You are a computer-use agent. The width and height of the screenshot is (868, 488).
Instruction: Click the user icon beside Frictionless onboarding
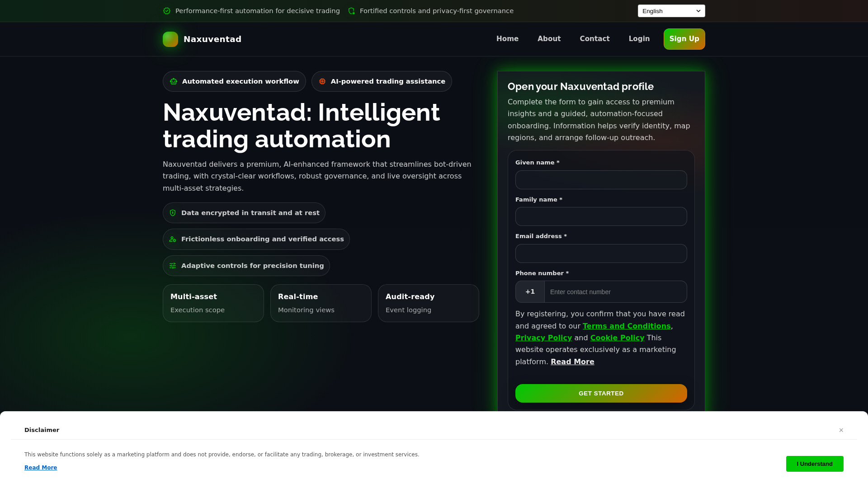(x=173, y=239)
